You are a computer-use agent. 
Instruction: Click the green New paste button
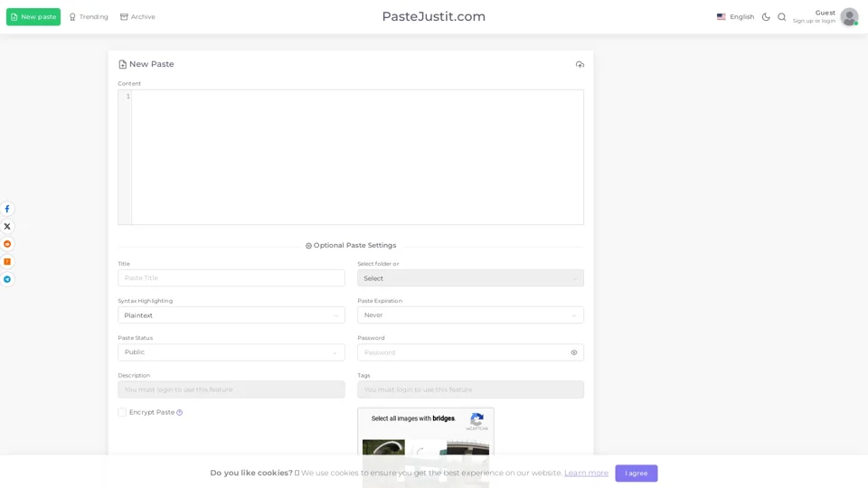pos(33,16)
